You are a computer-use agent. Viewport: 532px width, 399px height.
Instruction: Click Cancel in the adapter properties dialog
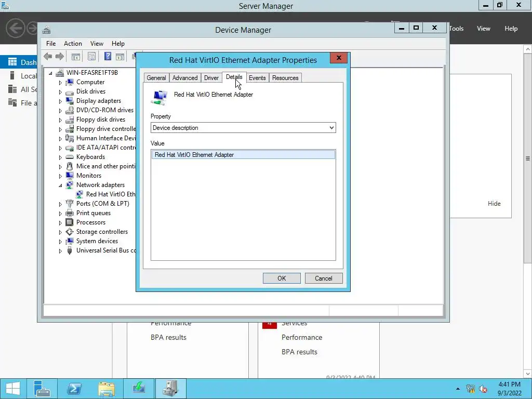[324, 278]
